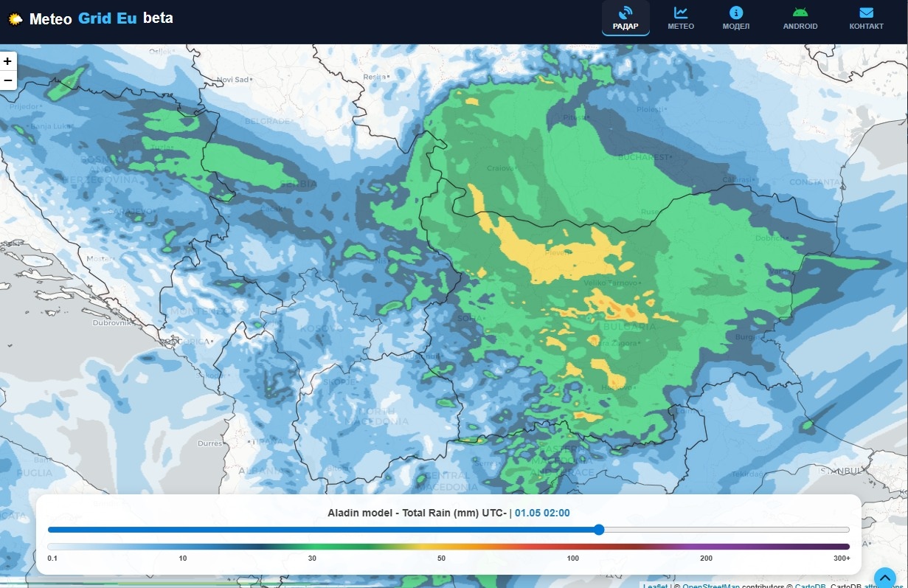Click the time slider handle
The image size is (908, 588).
tap(599, 530)
